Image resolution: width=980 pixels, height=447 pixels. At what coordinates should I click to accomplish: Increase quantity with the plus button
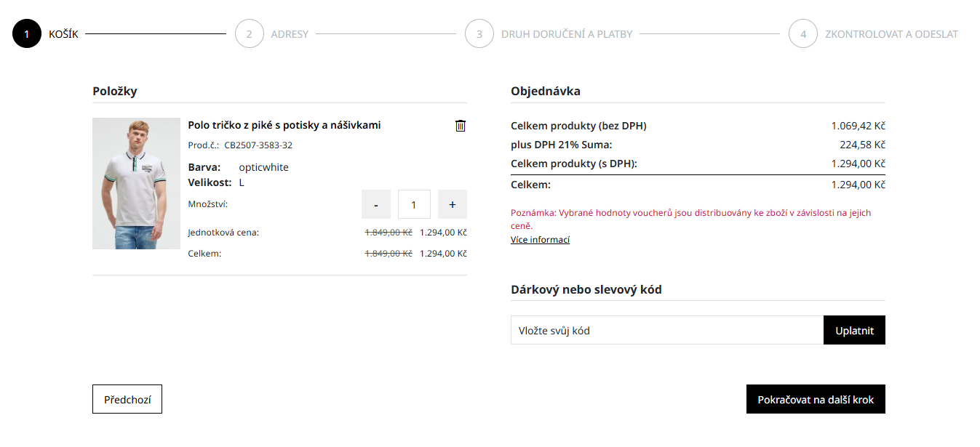(452, 204)
